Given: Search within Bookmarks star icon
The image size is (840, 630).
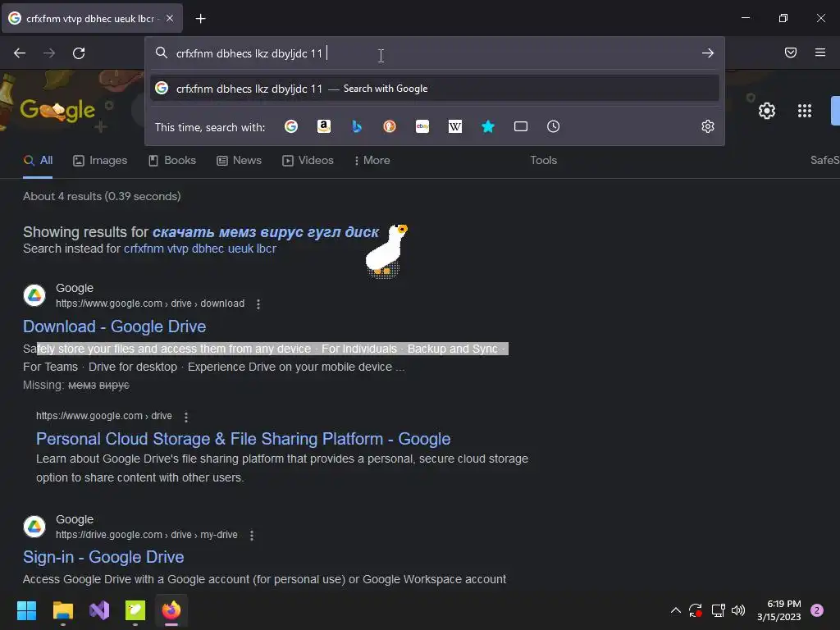Looking at the screenshot, I should click(488, 126).
